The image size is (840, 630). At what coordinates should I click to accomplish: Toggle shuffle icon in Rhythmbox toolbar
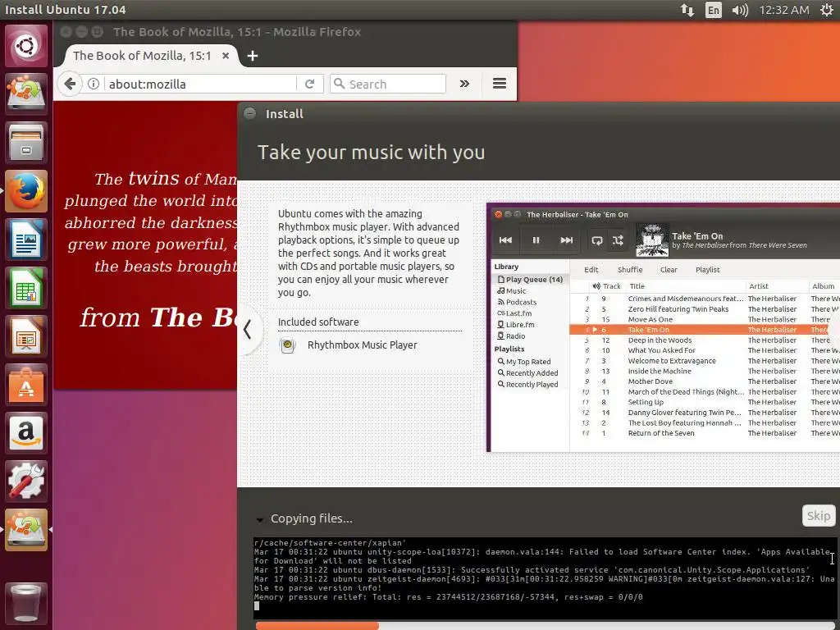pyautogui.click(x=618, y=240)
